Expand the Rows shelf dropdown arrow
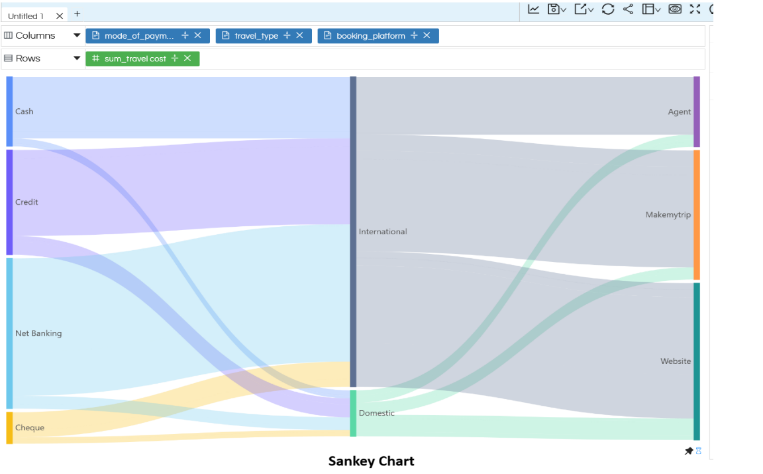The width and height of the screenshot is (763, 474). [77, 59]
